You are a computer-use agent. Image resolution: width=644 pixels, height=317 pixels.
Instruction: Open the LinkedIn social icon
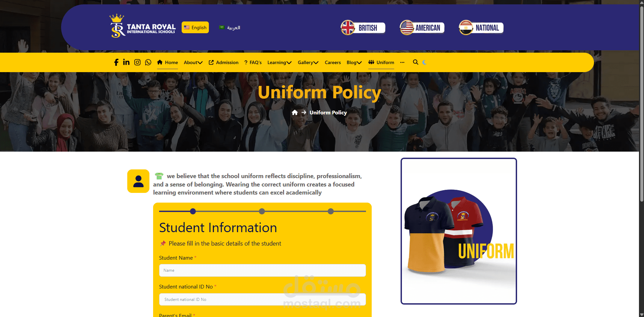[x=126, y=62]
